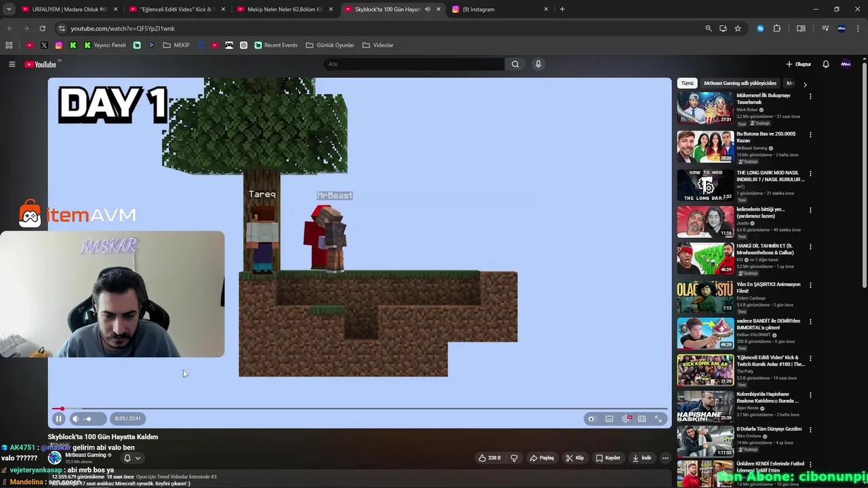Open the HAPİSHANE BASKINI video thumbnail

pos(705,406)
